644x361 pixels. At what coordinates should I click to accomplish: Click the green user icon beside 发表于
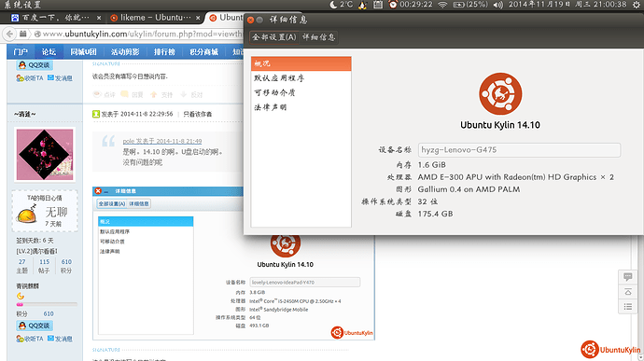tap(96, 114)
